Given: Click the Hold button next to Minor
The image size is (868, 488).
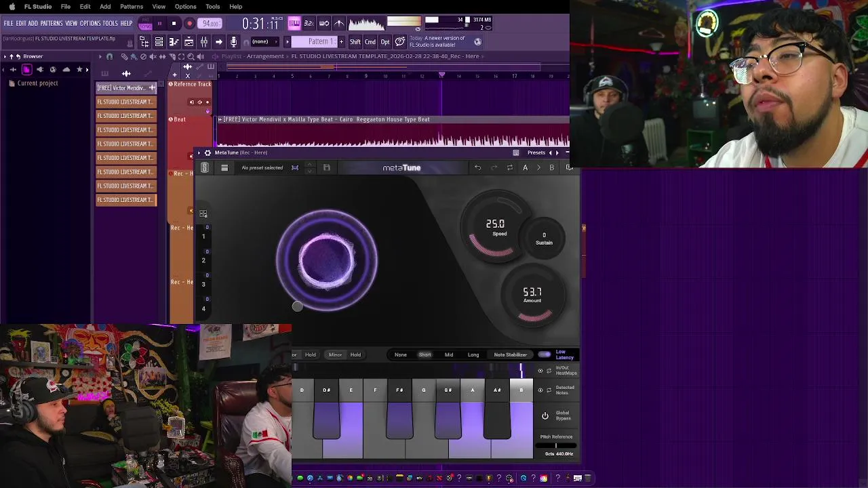Looking at the screenshot, I should pos(355,354).
